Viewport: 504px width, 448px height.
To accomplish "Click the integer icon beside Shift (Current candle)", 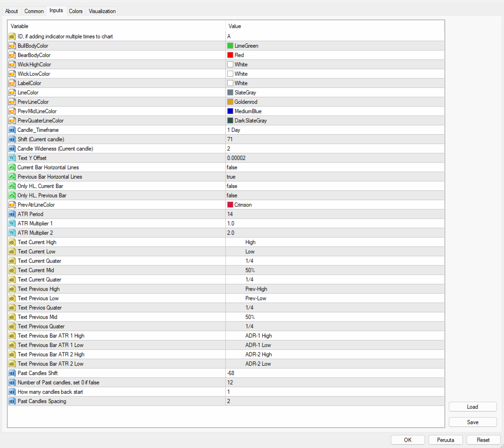I will (12, 139).
